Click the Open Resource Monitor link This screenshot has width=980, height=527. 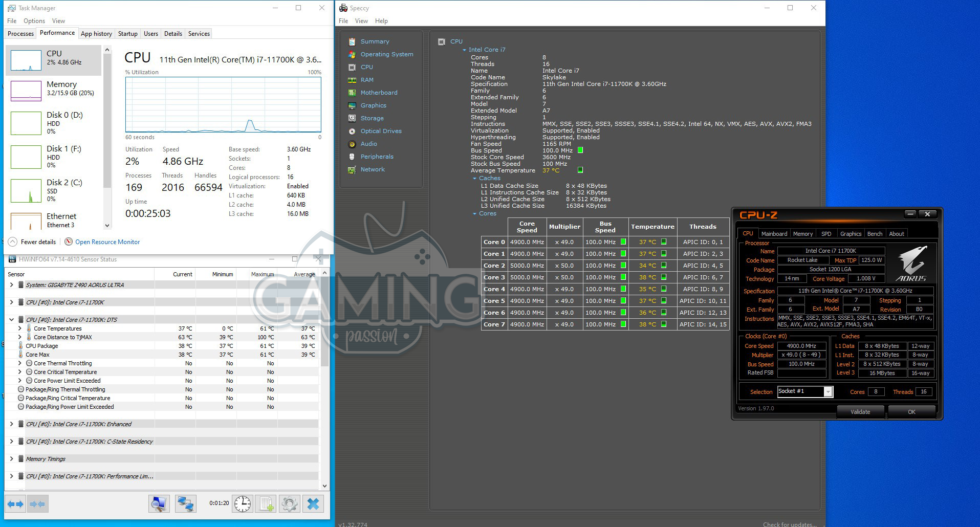pos(107,242)
